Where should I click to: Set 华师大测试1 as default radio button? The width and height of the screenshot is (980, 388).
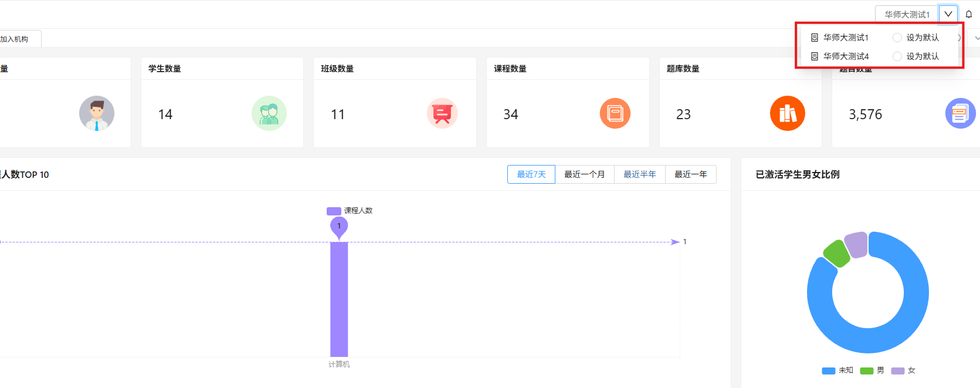pos(897,38)
